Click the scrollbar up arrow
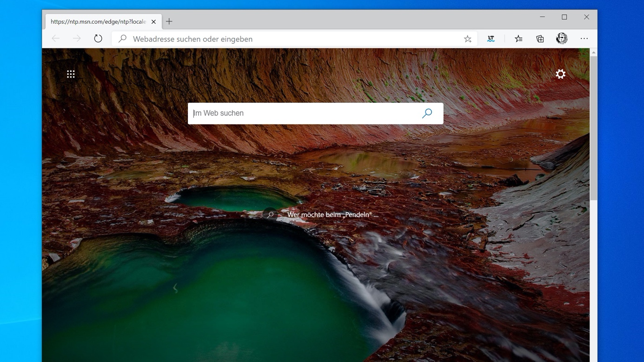 coord(593,53)
